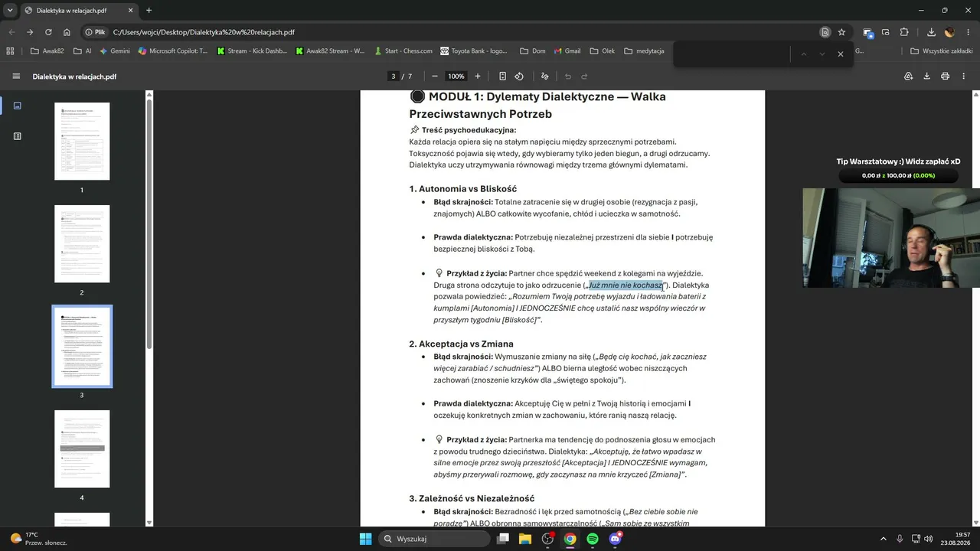Zoom out with the minus button
Image resolution: width=980 pixels, height=551 pixels.
[435, 77]
